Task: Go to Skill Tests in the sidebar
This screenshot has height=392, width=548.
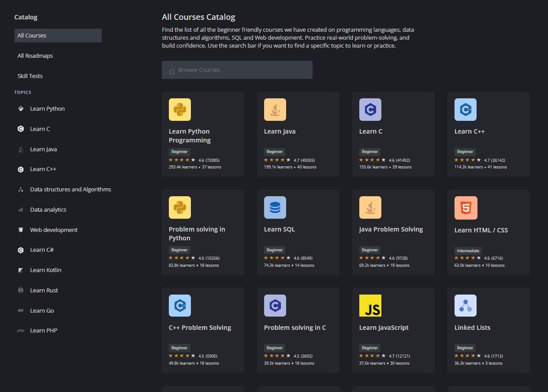Action: [30, 76]
